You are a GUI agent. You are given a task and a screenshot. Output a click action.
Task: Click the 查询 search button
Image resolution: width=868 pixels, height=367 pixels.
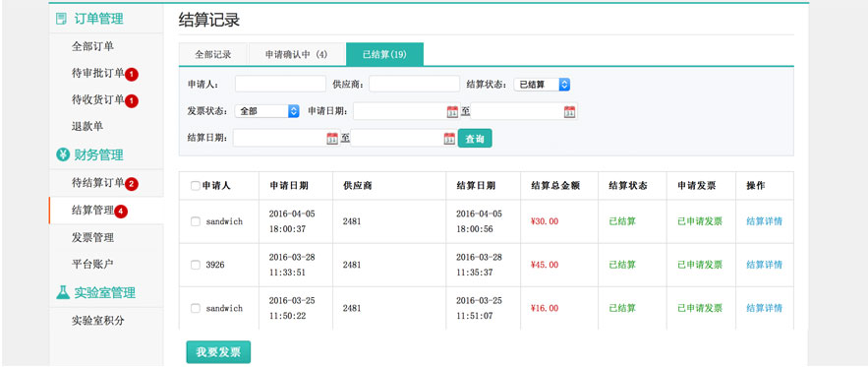click(x=475, y=138)
